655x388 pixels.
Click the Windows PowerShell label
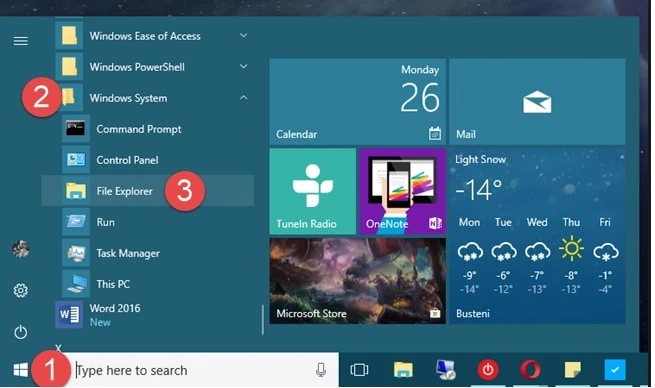coord(137,67)
